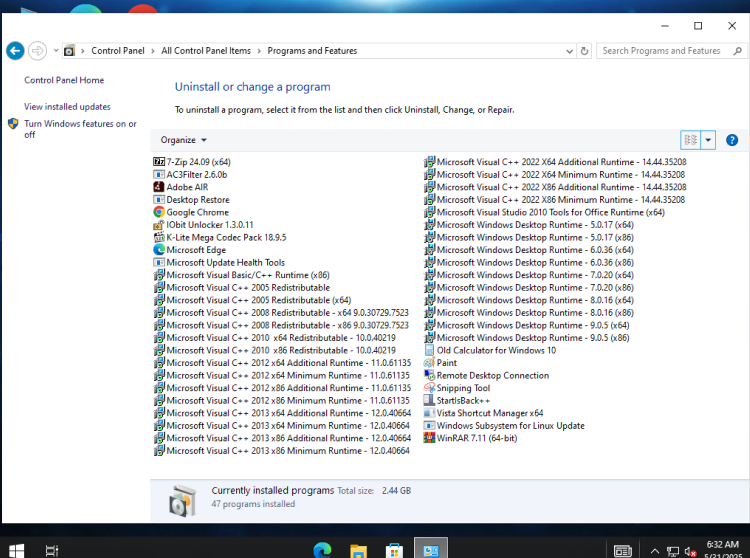750x558 pixels.
Task: Click the Control Panel taskbar button
Action: click(430, 549)
